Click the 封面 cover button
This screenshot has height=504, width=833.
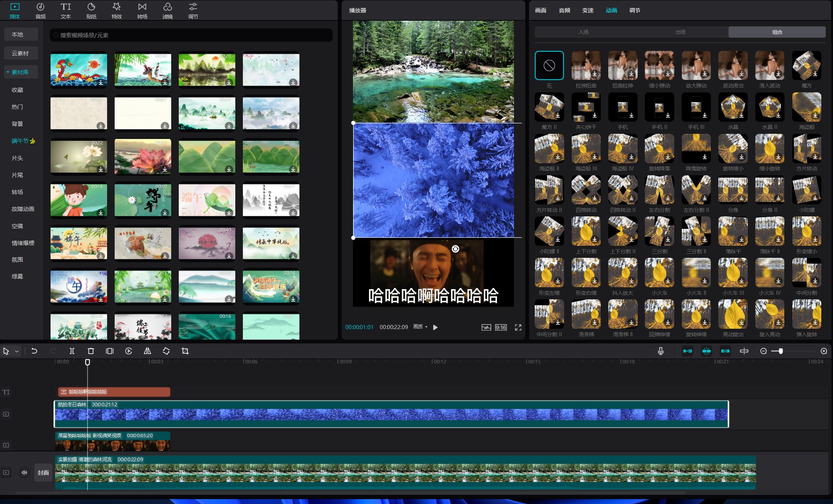click(x=43, y=472)
